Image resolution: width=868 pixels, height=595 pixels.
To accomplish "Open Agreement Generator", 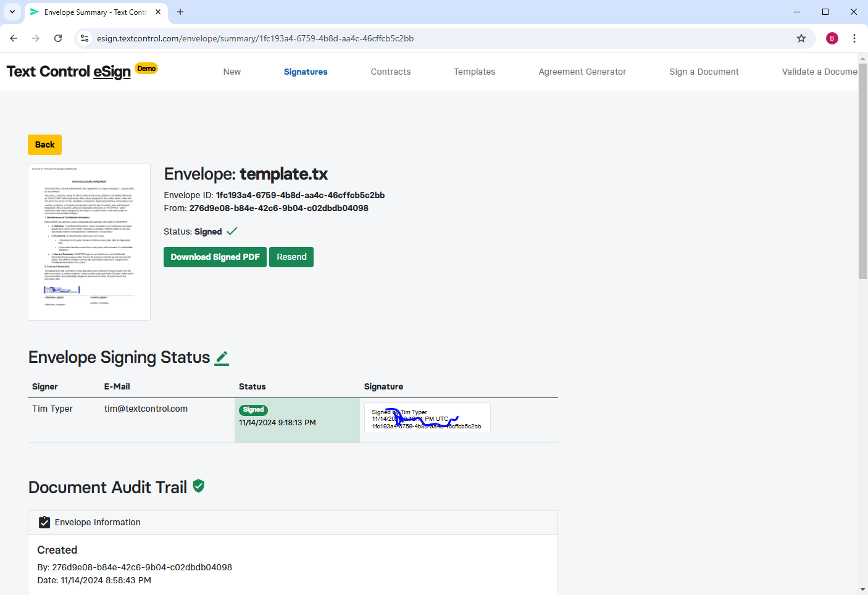I will tap(582, 72).
